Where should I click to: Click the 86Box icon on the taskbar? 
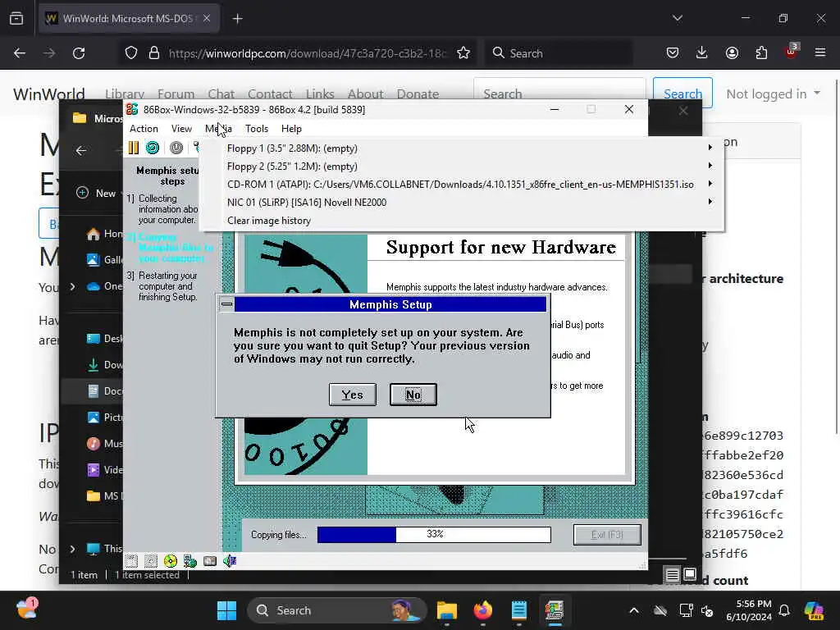point(555,610)
